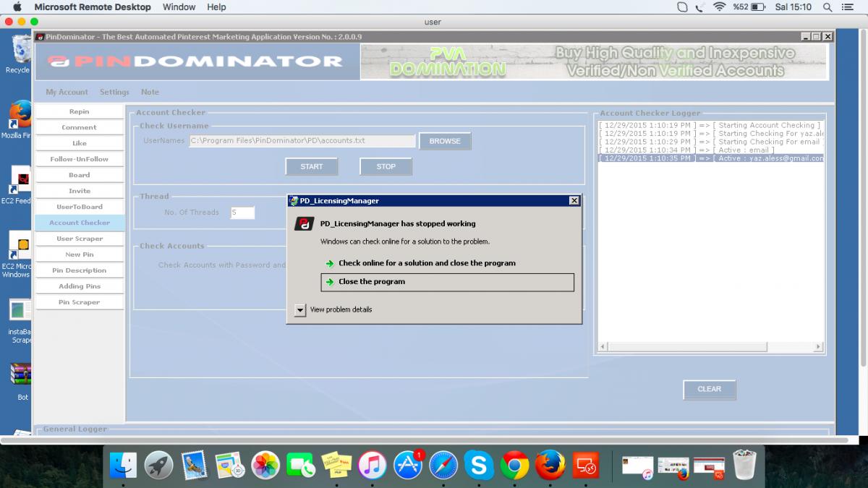The image size is (868, 488).
Task: Open Mail stamp icon in dock
Action: pyautogui.click(x=194, y=466)
